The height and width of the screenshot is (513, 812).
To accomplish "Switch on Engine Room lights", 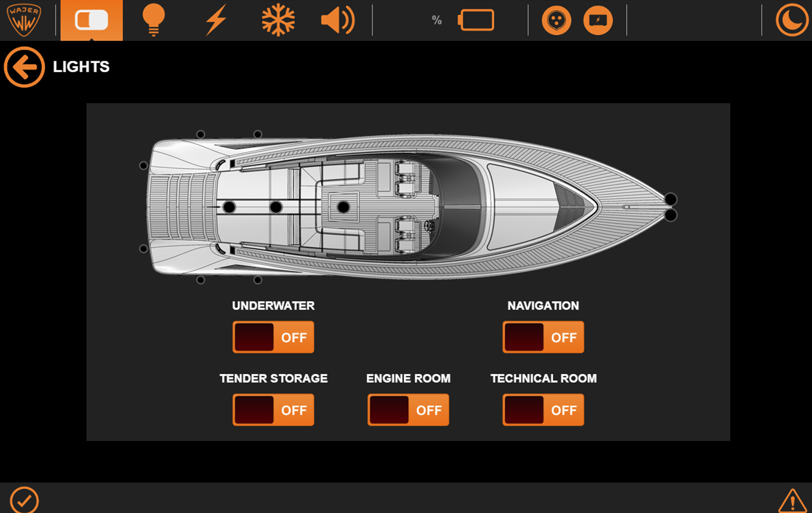I will pos(408,410).
